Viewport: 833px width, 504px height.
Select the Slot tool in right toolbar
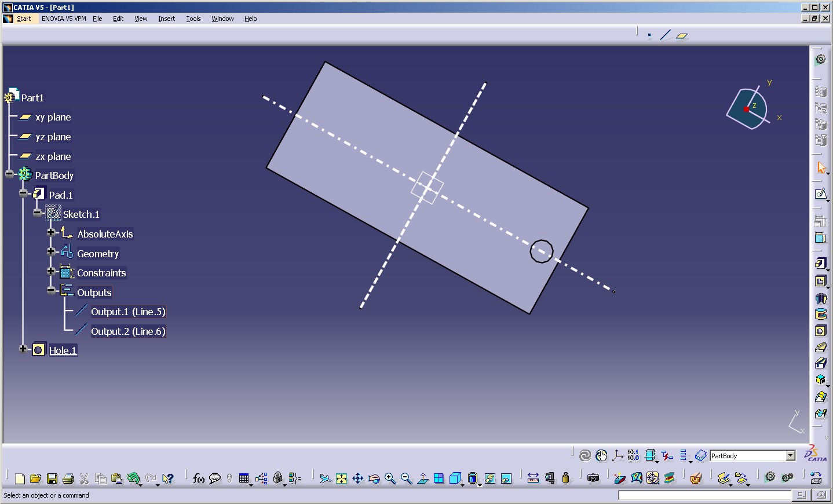[x=820, y=363]
